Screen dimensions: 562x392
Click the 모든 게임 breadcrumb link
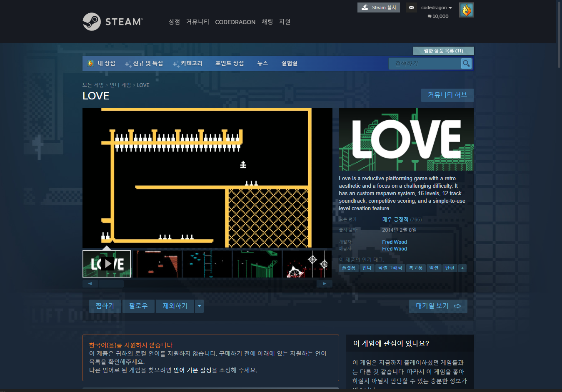coord(93,85)
